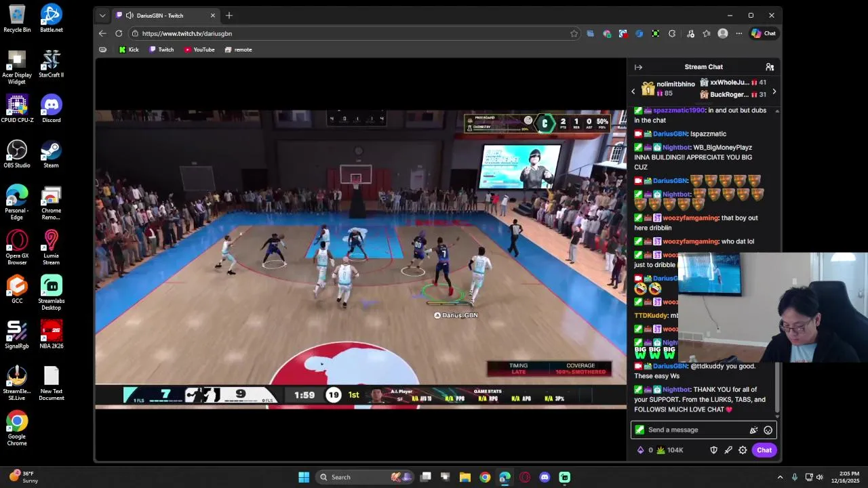Image resolution: width=868 pixels, height=488 pixels.
Task: Open the YouTube bookmark
Action: (x=199, y=49)
